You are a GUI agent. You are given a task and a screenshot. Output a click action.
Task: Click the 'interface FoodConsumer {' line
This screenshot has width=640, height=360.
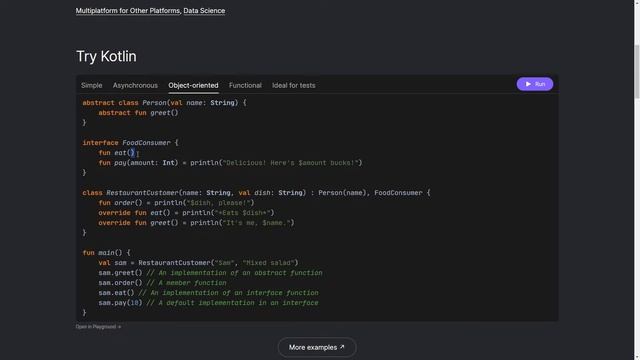[x=131, y=143]
